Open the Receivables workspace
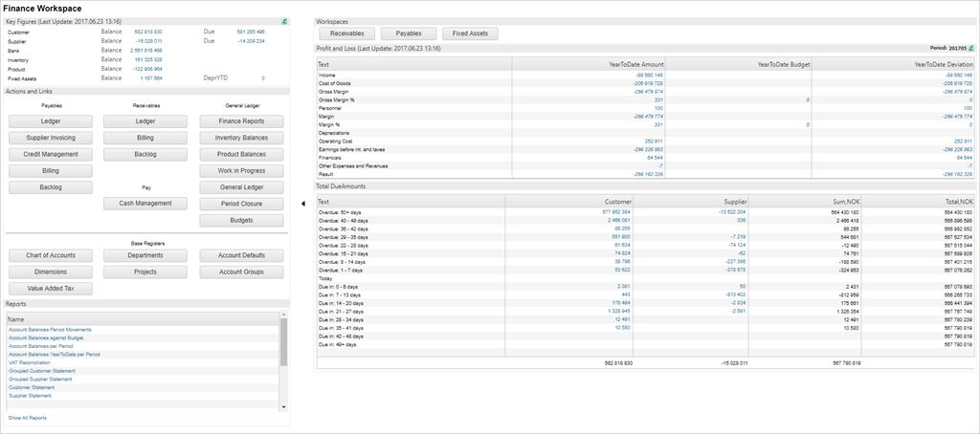This screenshot has height=434, width=980. (347, 33)
